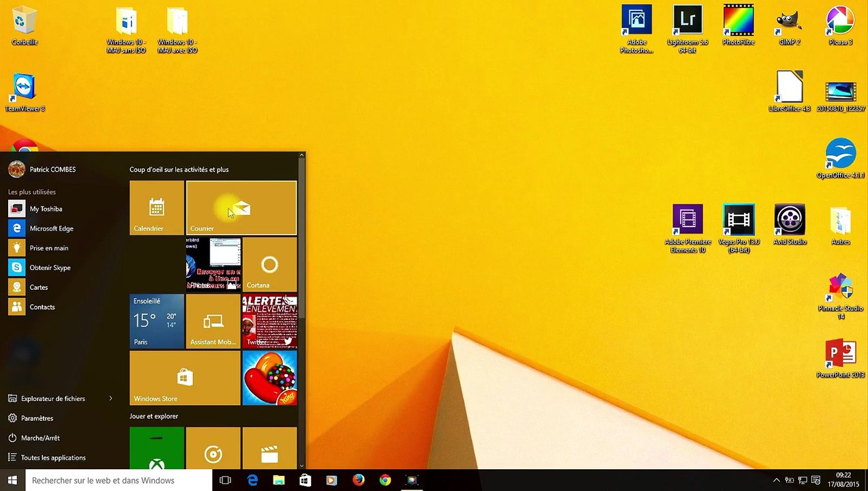Screen dimensions: 868x491
Task: Launch the Candy Crush tile
Action: click(x=270, y=378)
